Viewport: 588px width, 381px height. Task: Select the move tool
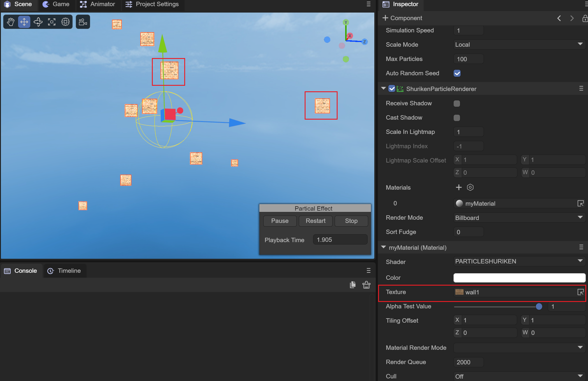[x=24, y=22]
